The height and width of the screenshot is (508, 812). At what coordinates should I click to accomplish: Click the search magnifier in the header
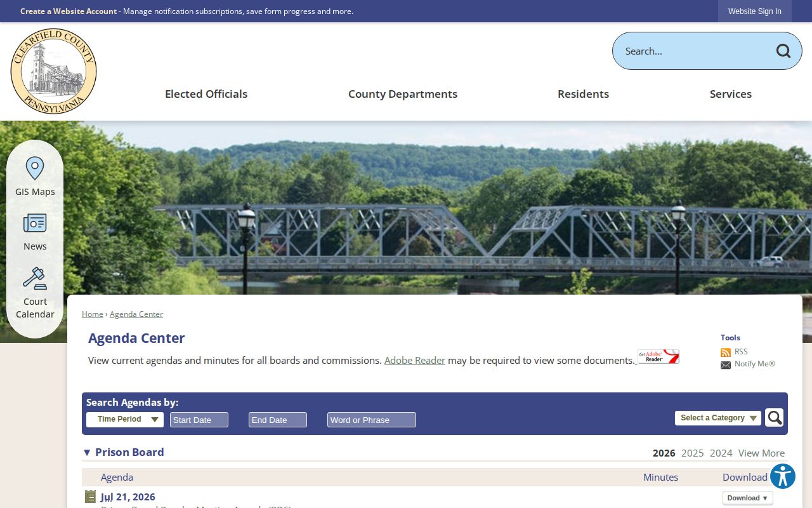pyautogui.click(x=783, y=51)
